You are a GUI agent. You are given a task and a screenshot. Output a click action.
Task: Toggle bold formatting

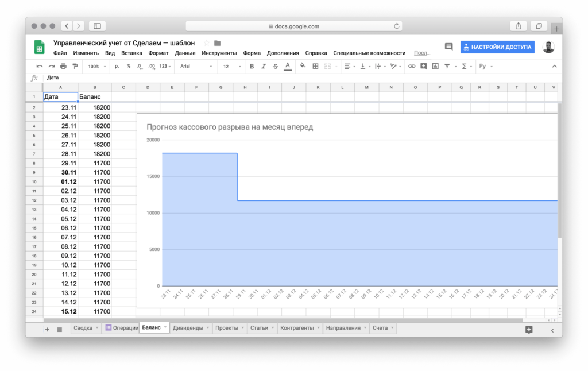252,67
